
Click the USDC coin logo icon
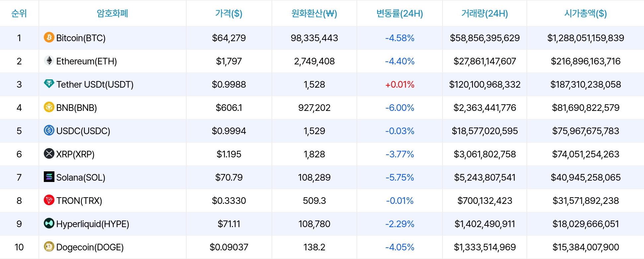tap(49, 130)
